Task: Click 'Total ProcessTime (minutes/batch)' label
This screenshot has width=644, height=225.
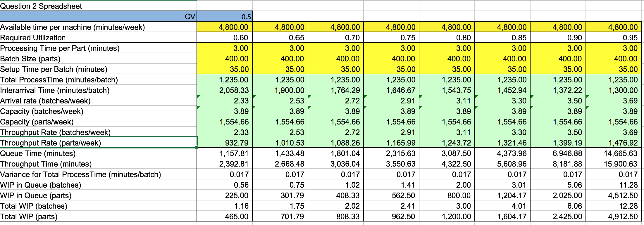Action: 98,79
